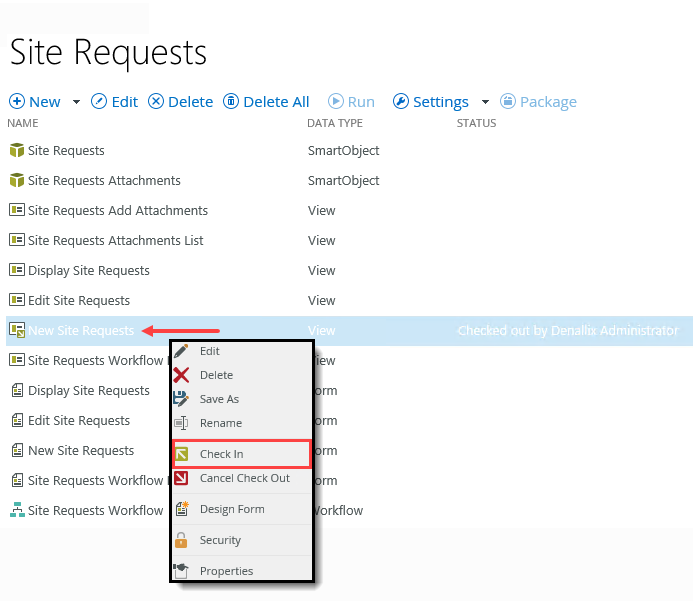Open the dropdown arrow beside Settings
Image resolution: width=693 pixels, height=601 pixels.
click(485, 102)
